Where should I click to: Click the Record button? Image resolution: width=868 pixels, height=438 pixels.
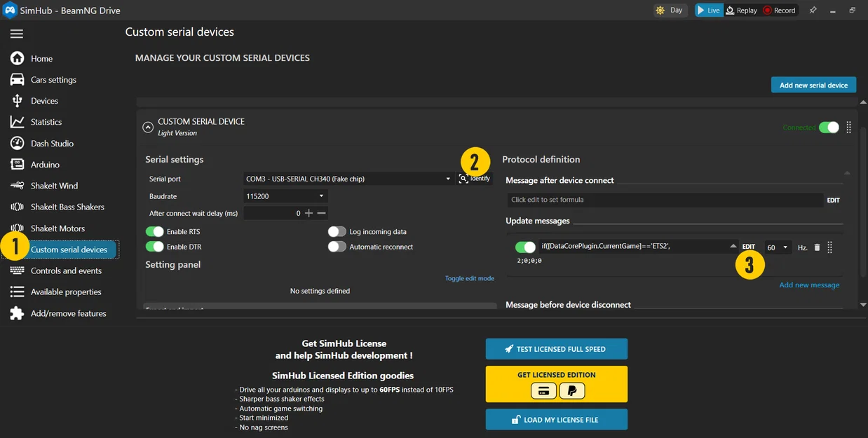(779, 11)
